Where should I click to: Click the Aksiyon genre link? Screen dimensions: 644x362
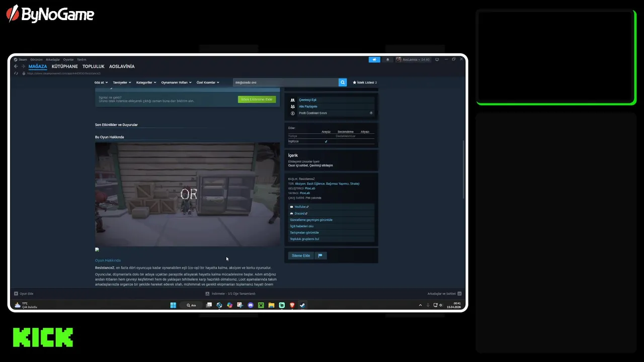click(300, 184)
